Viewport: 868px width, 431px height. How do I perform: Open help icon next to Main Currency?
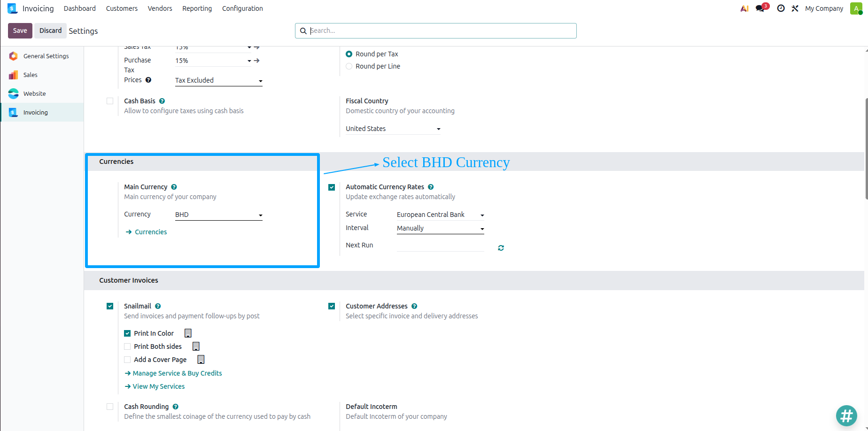[174, 187]
